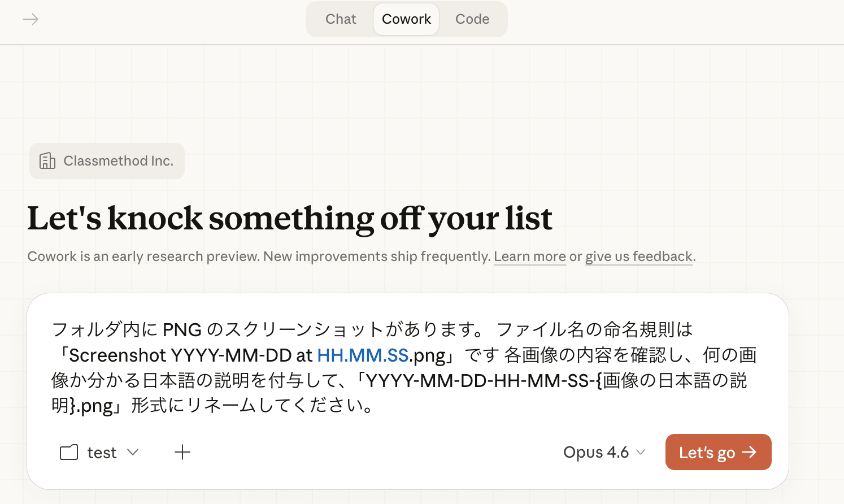Viewport: 844px width, 504px height.
Task: Click the arrow icon inside Let's go
Action: tap(749, 452)
